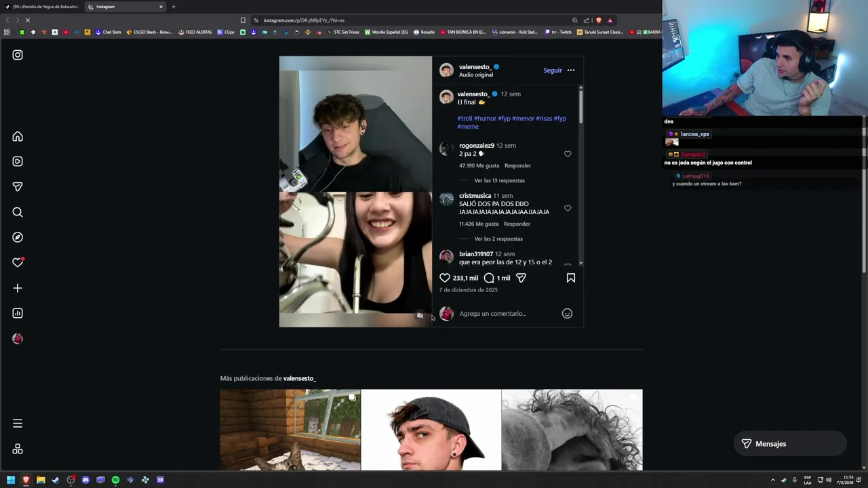Open a new browser tab

point(173,7)
